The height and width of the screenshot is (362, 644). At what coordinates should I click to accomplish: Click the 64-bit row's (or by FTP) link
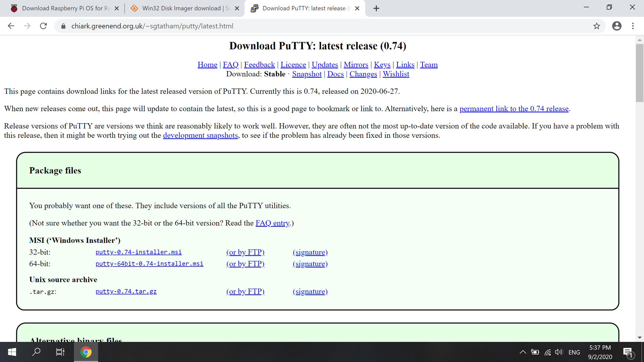coord(245,264)
